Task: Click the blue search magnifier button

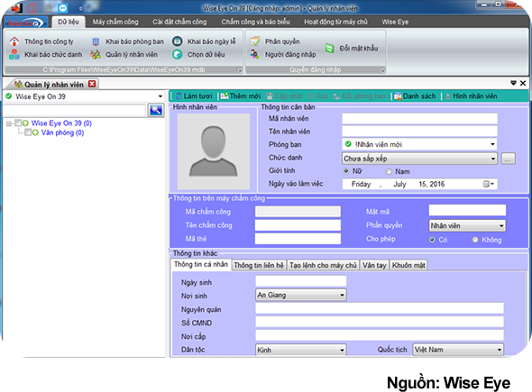Action: pyautogui.click(x=156, y=110)
